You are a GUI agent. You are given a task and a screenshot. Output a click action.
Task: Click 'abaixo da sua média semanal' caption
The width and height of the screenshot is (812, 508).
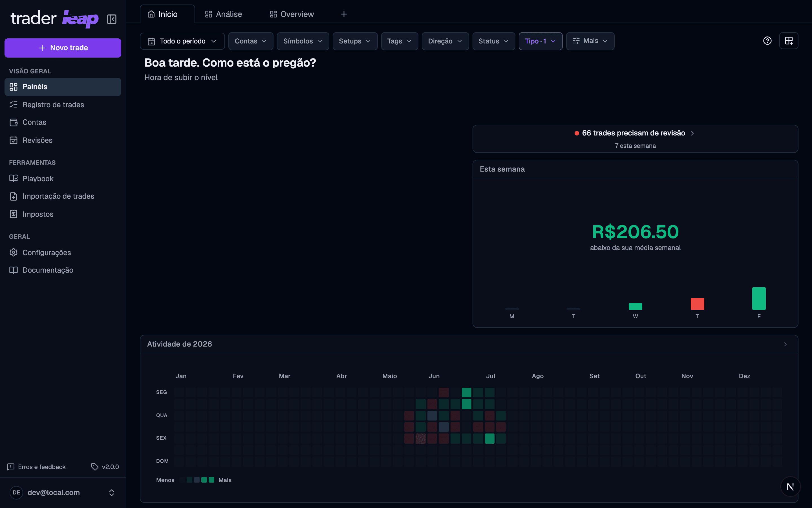pos(635,248)
